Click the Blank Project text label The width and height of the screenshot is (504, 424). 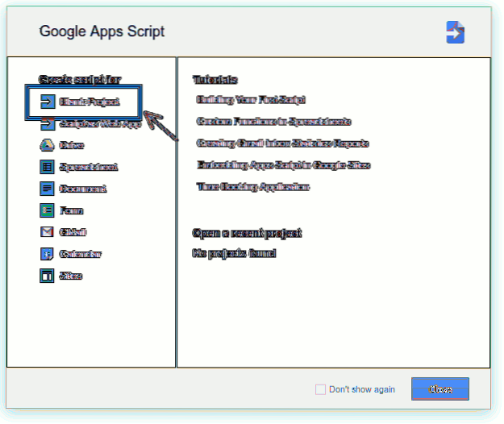coord(89,102)
